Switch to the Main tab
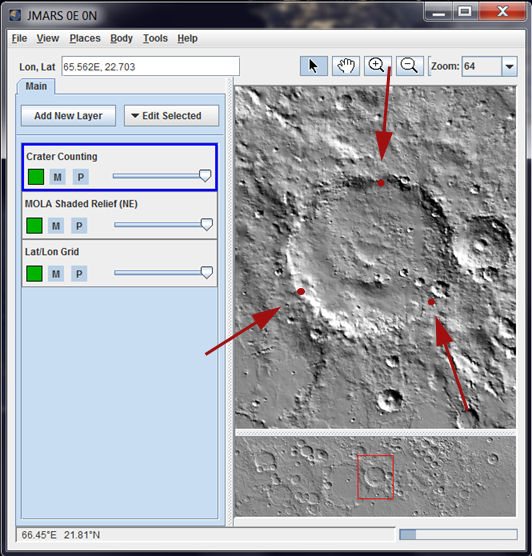This screenshot has height=556, width=532. [x=36, y=86]
